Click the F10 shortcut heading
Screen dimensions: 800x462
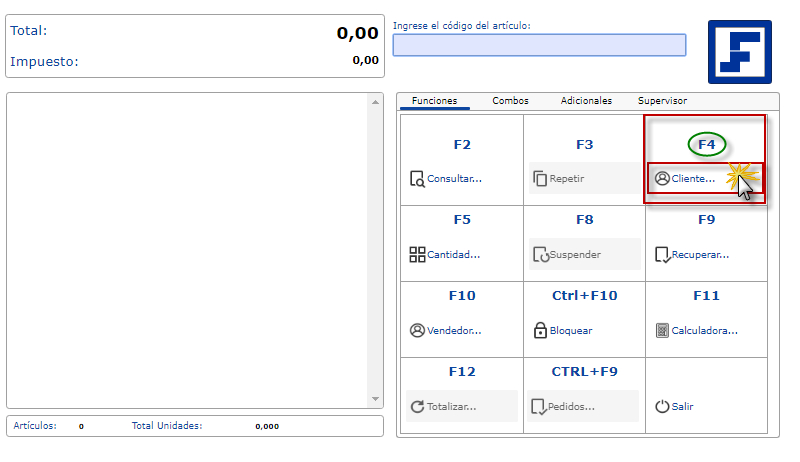pos(462,296)
